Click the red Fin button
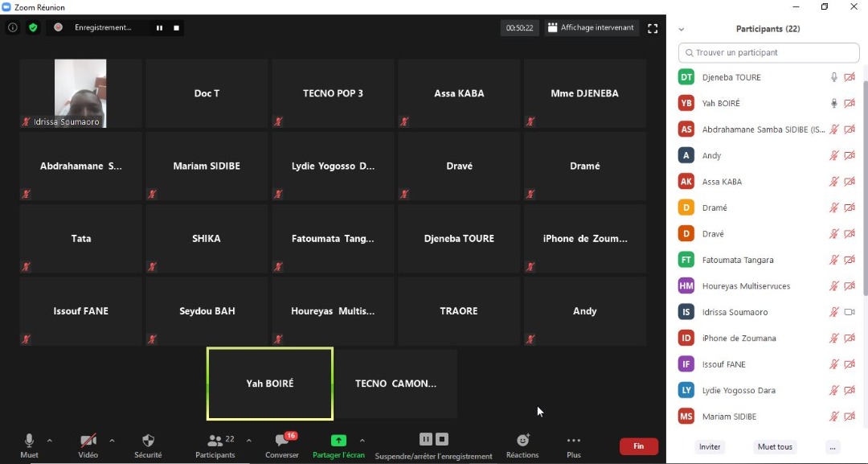 [x=638, y=446]
